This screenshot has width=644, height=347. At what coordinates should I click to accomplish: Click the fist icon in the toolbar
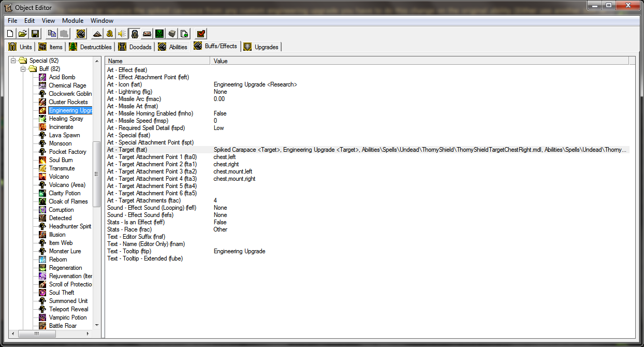click(x=81, y=34)
